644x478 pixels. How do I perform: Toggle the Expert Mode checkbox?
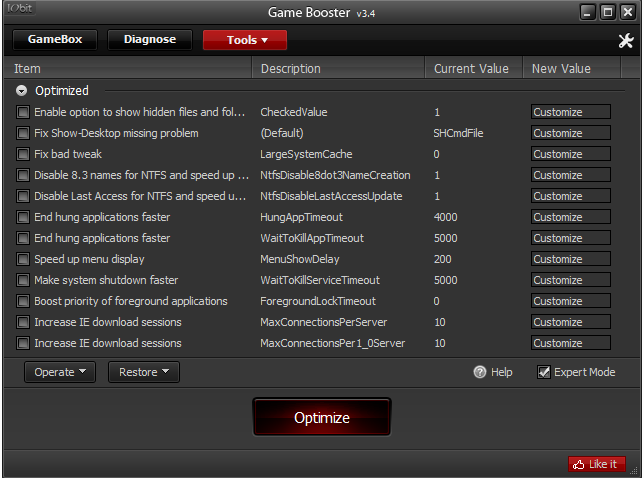[x=544, y=372]
